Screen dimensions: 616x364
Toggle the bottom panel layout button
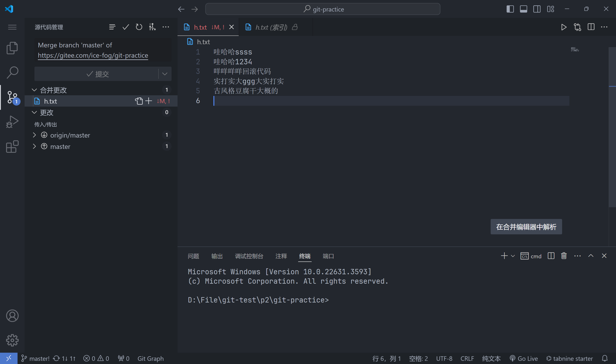tap(523, 9)
